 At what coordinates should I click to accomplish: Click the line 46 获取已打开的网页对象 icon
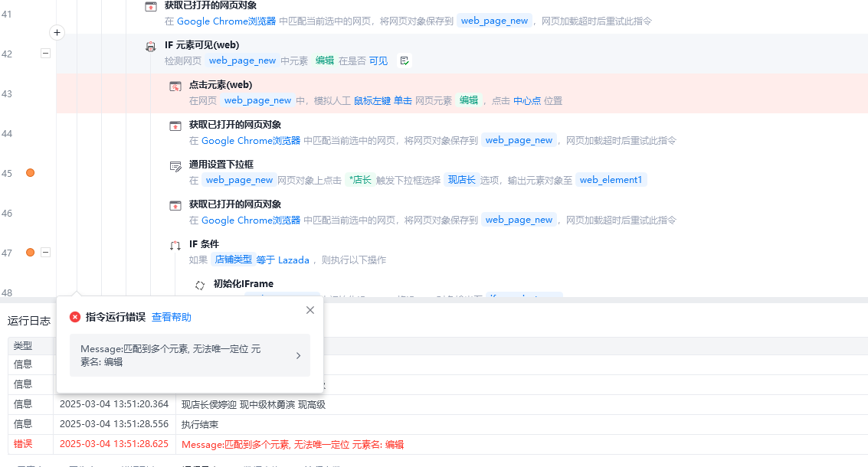175,206
